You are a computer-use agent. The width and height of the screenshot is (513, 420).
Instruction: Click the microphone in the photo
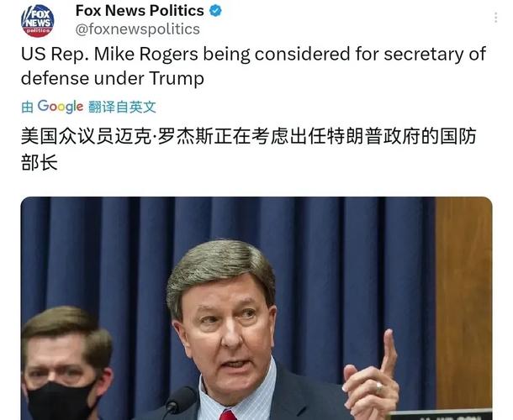[x=181, y=402]
